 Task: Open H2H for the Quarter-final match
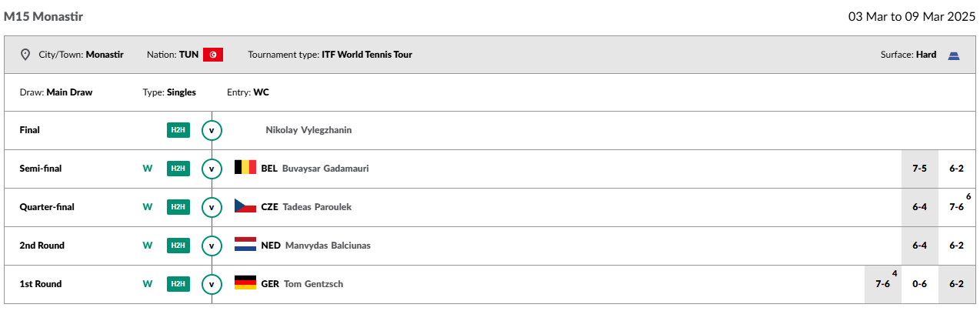pos(178,207)
